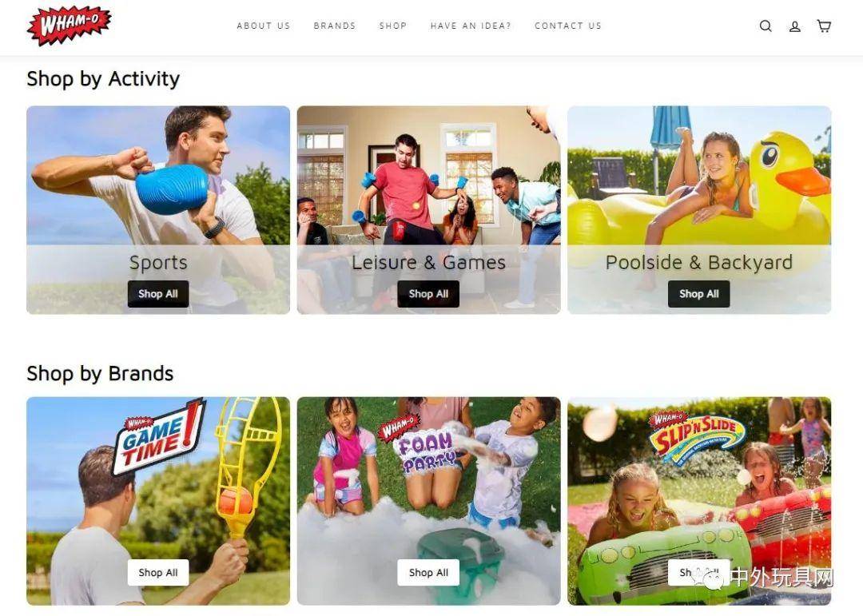
Task: Shop All under Leisure & Games
Action: (428, 294)
